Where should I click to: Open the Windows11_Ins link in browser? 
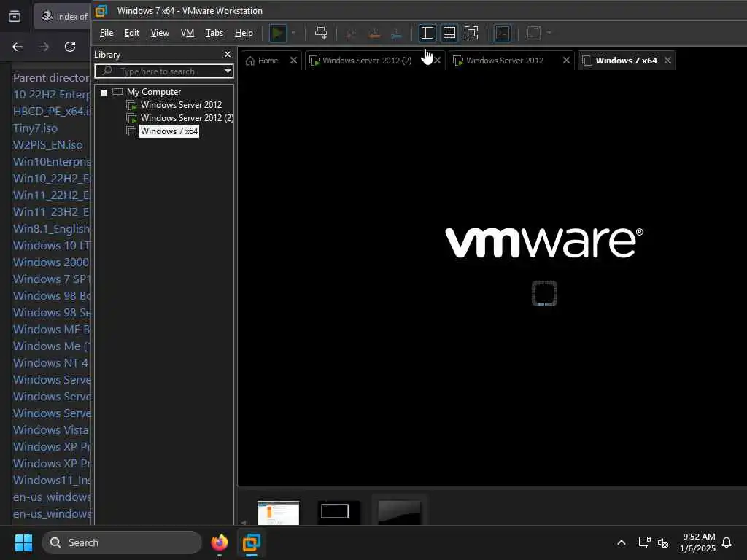coord(52,480)
